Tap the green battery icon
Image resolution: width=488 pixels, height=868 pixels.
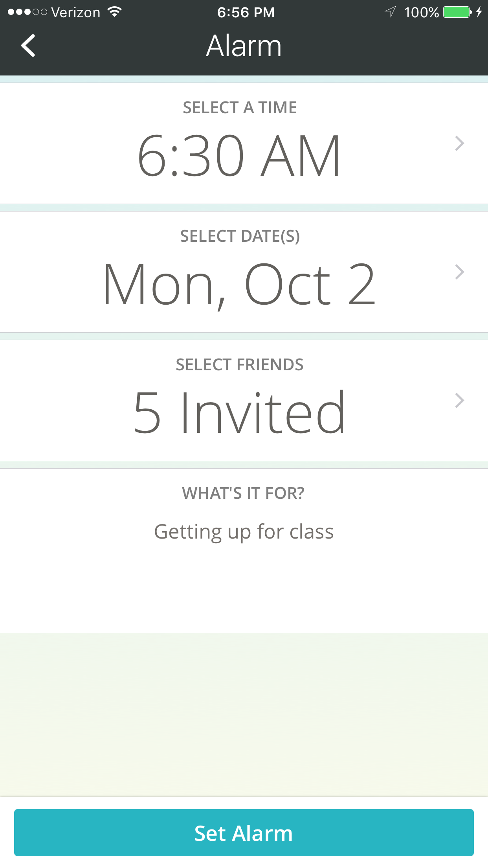click(457, 12)
